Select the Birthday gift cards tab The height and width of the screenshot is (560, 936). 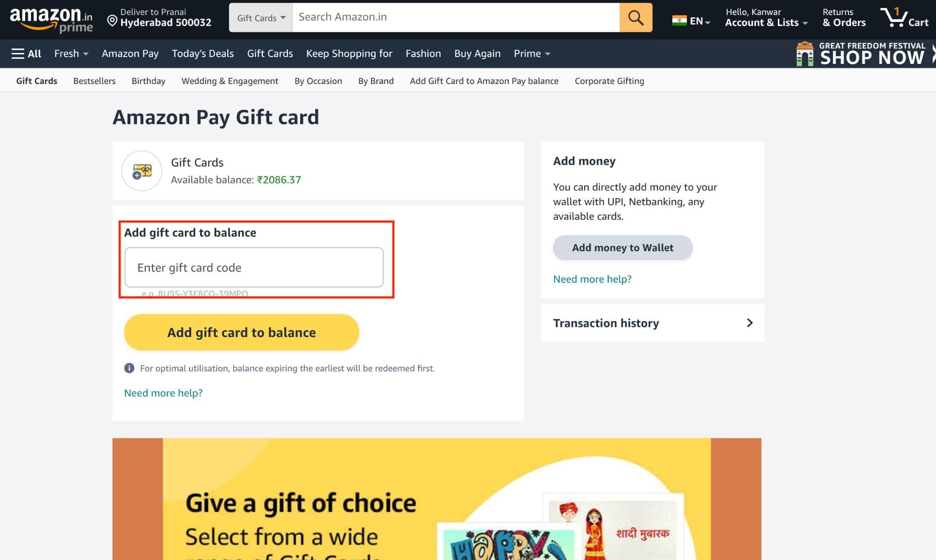(148, 81)
